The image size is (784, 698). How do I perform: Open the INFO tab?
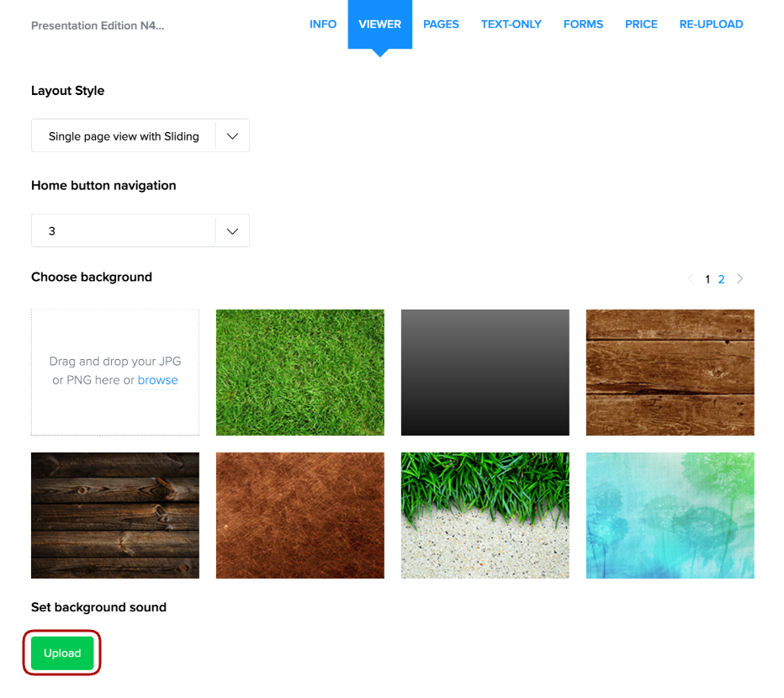323,24
